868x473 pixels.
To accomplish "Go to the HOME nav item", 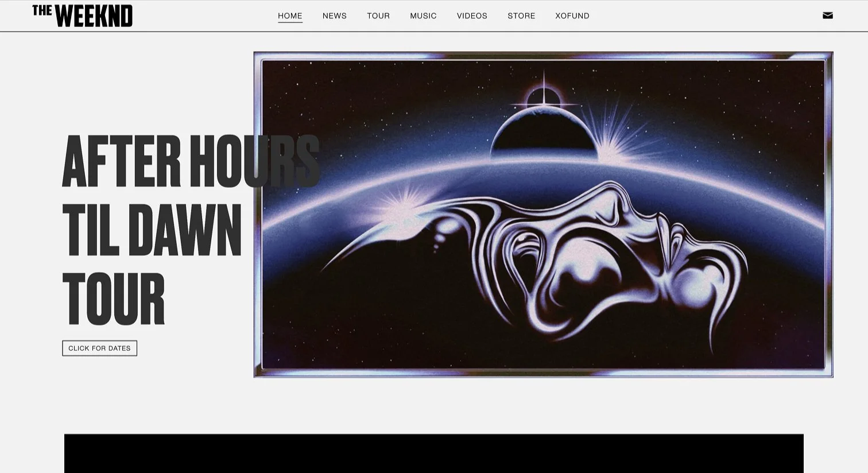I will pyautogui.click(x=290, y=15).
